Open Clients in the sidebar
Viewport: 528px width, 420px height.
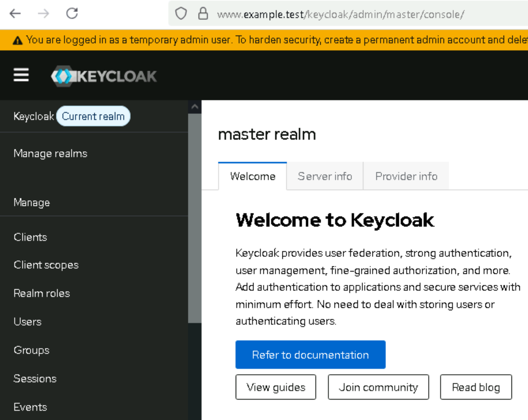pyautogui.click(x=30, y=237)
